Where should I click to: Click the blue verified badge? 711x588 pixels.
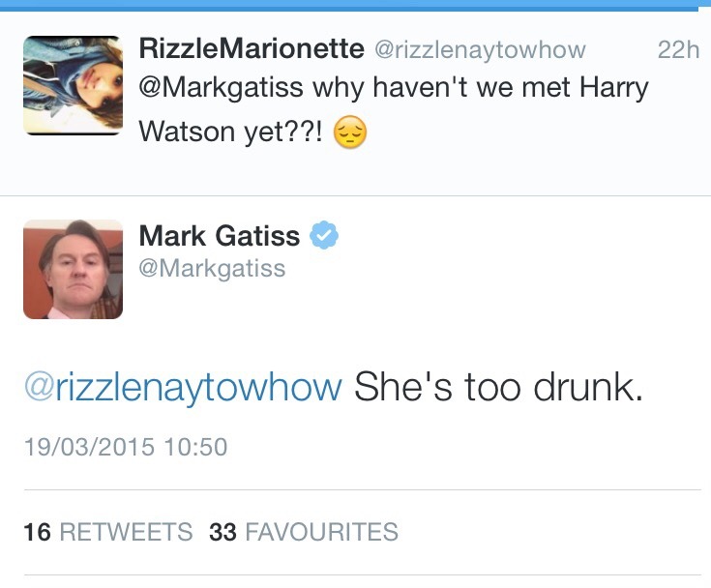click(x=323, y=235)
